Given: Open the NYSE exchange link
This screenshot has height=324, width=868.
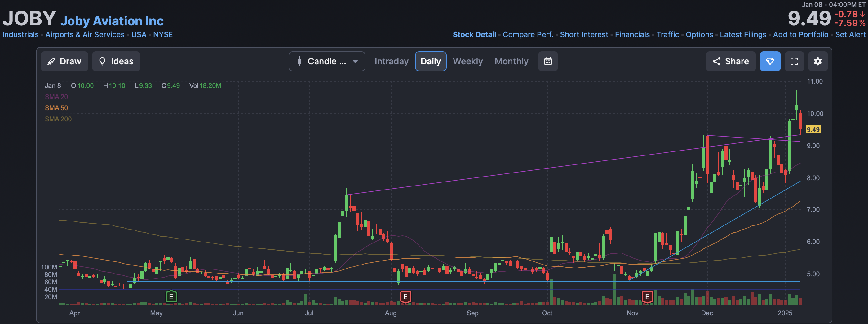Looking at the screenshot, I should pyautogui.click(x=163, y=34).
